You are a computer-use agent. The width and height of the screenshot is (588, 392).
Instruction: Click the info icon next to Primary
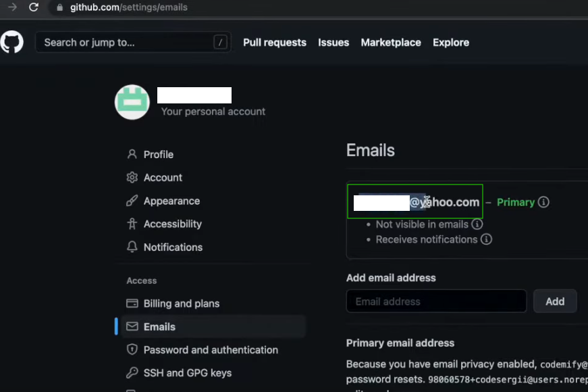543,202
